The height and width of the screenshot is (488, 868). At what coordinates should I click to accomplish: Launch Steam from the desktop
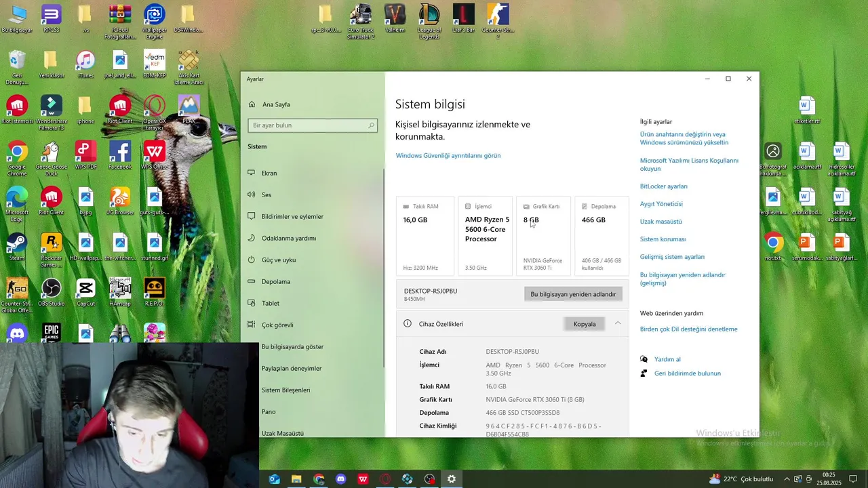pyautogui.click(x=17, y=247)
